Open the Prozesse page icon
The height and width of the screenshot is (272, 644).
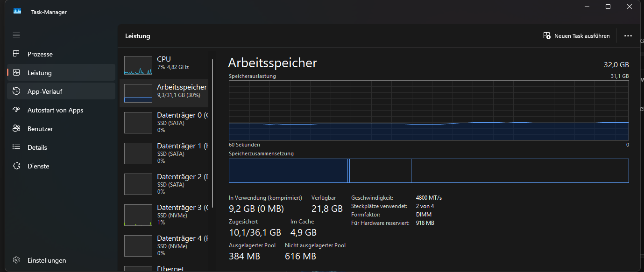16,54
